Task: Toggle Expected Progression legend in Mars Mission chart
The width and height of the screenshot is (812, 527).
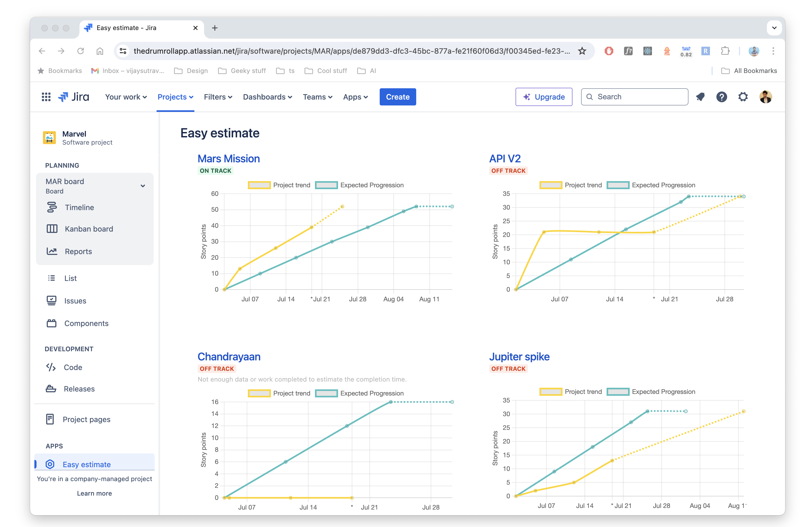Action: point(360,185)
